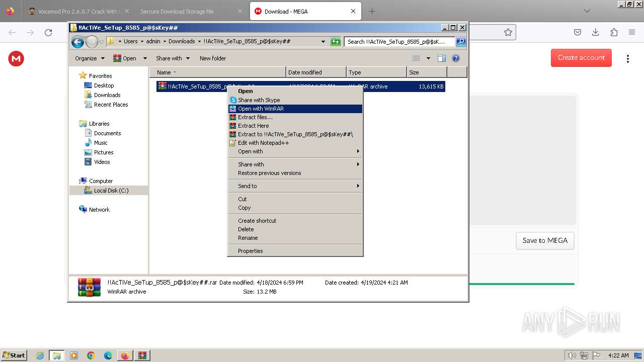Viewport: 644px width, 362px height.
Task: Open MEGA three-dot options menu
Action: pos(627,59)
